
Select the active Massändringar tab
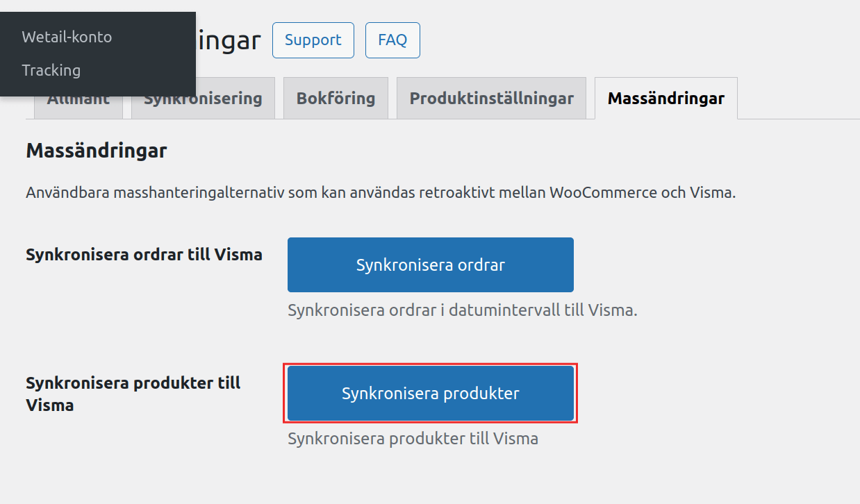tap(665, 99)
